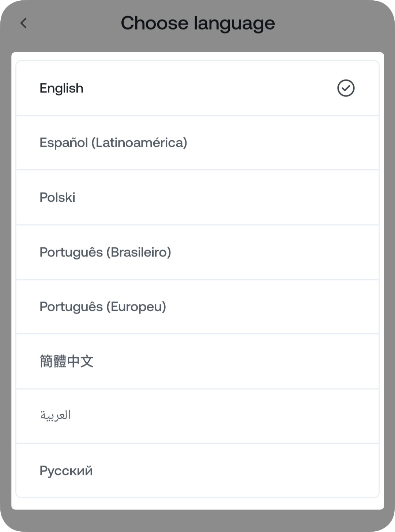Click blank right side of Português (Brasileiro) row
395x532 pixels.
[x=311, y=252]
